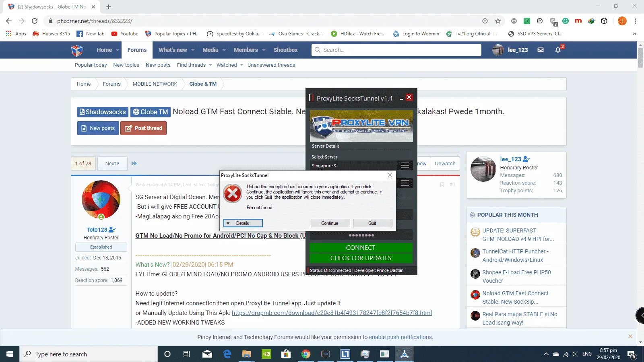Click Quit in the error dialog
The height and width of the screenshot is (362, 644).
click(372, 223)
